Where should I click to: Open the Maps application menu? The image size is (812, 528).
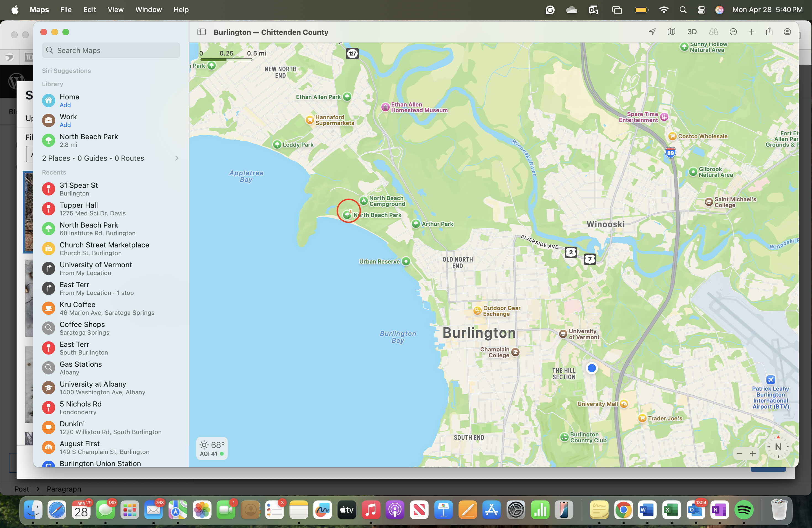[39, 10]
